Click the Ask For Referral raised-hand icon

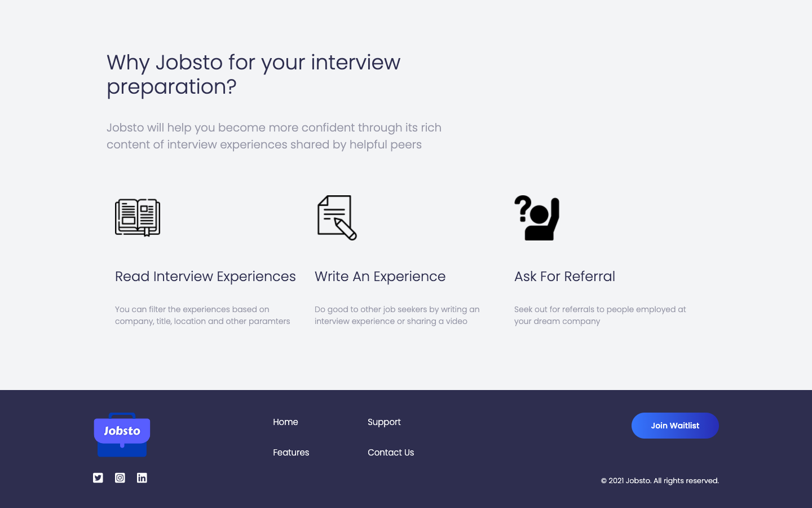click(536, 217)
